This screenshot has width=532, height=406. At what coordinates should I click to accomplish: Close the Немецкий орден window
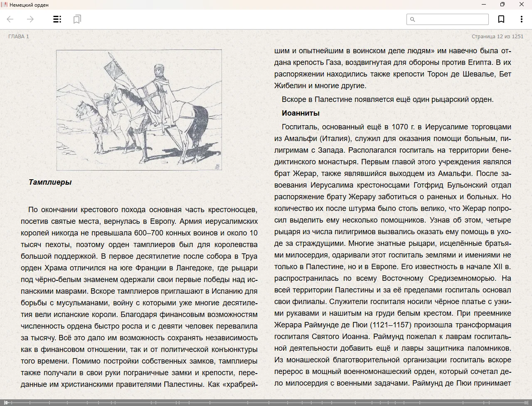(522, 5)
